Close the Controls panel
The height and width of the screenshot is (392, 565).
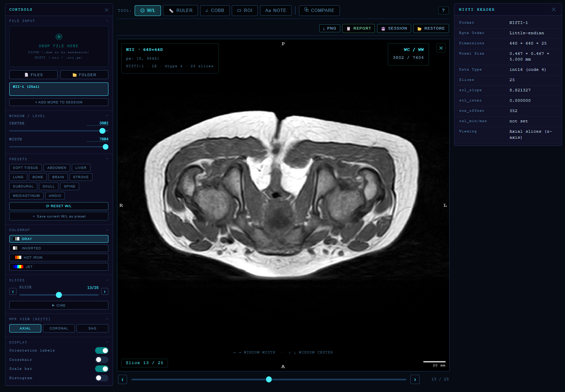[x=106, y=10]
